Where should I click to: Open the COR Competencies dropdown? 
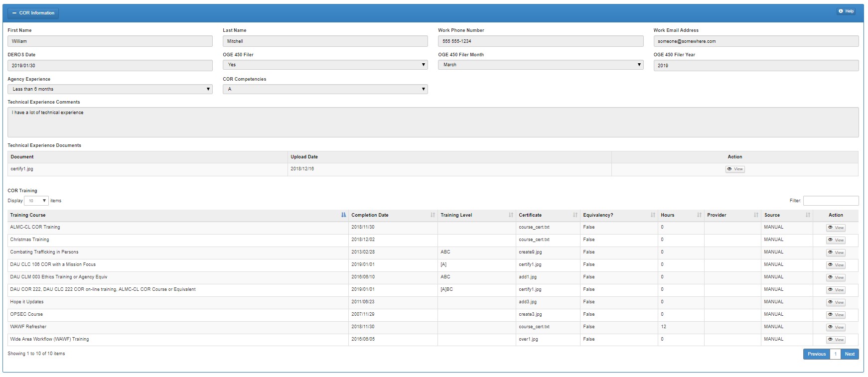point(325,89)
